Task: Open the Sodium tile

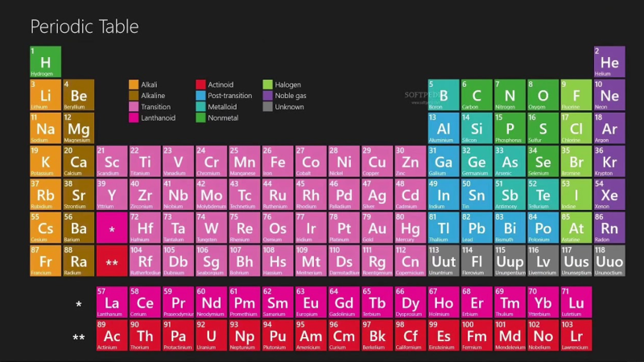Action: (x=46, y=128)
